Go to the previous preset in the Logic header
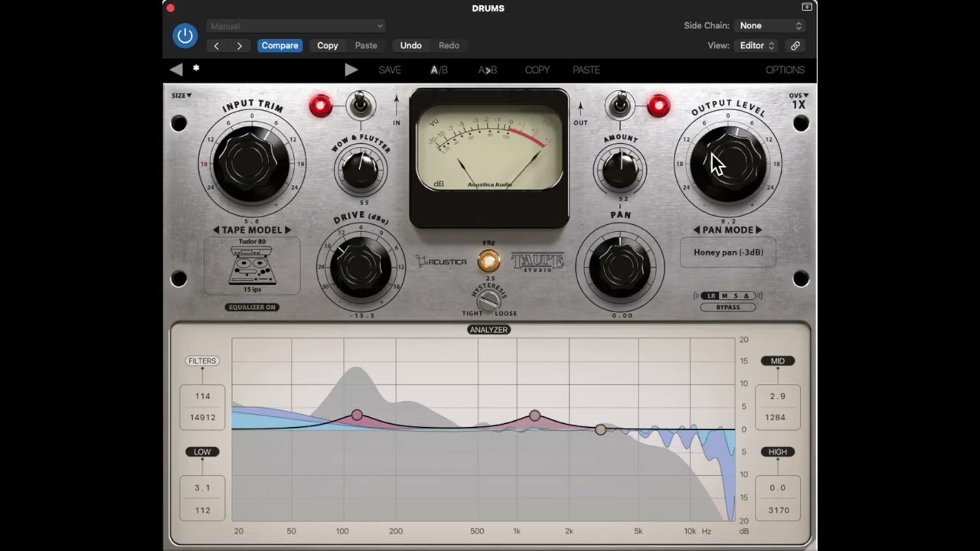 pos(217,46)
